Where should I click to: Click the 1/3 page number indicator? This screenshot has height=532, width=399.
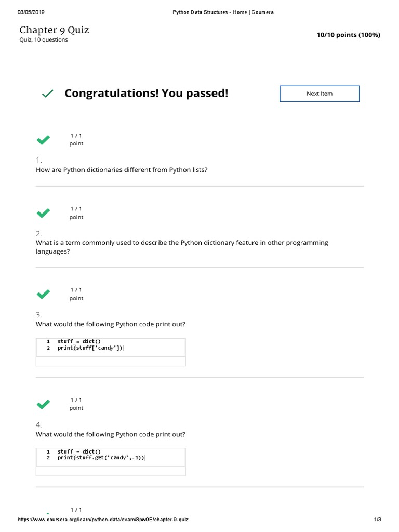coord(378,520)
